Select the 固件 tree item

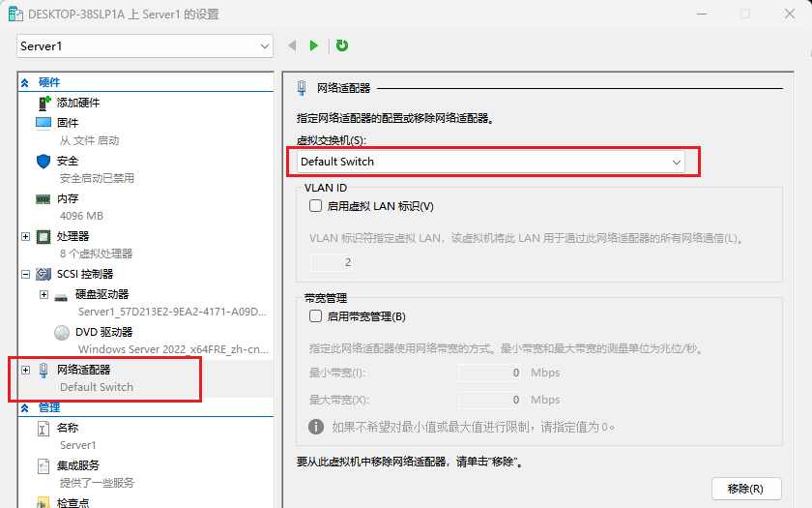(68, 123)
